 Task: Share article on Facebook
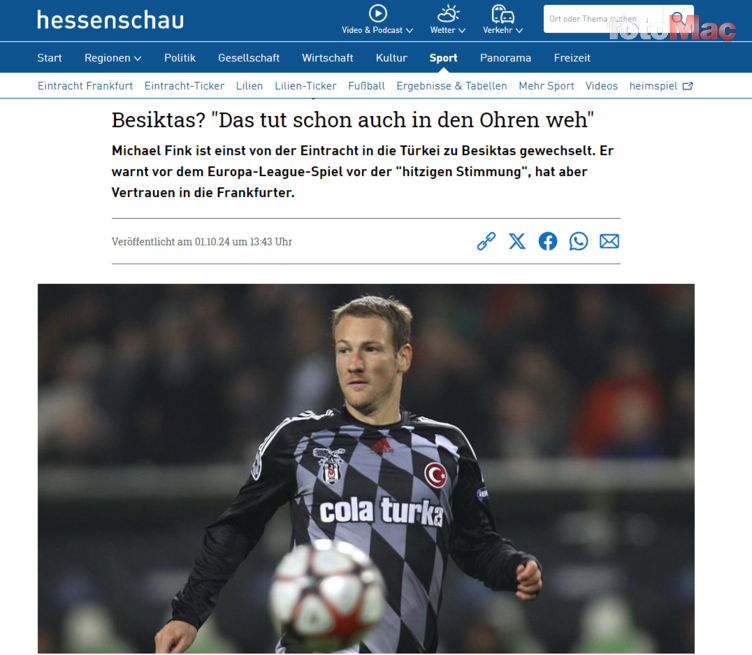coord(548,241)
